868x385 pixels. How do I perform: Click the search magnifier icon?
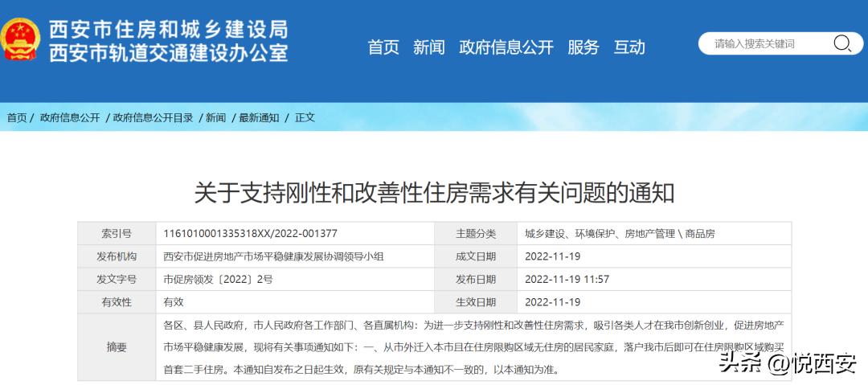841,43
